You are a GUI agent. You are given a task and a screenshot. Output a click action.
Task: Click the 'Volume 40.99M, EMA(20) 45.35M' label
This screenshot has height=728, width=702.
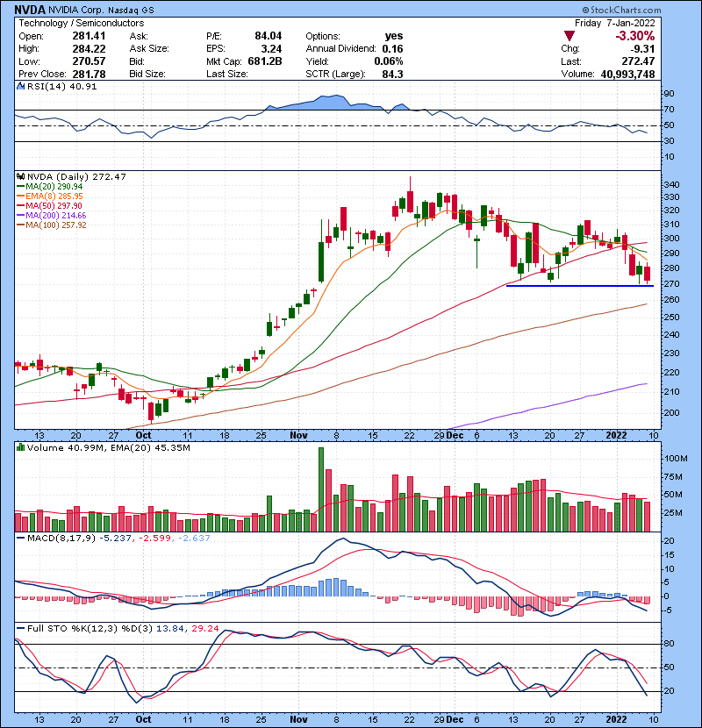click(108, 447)
